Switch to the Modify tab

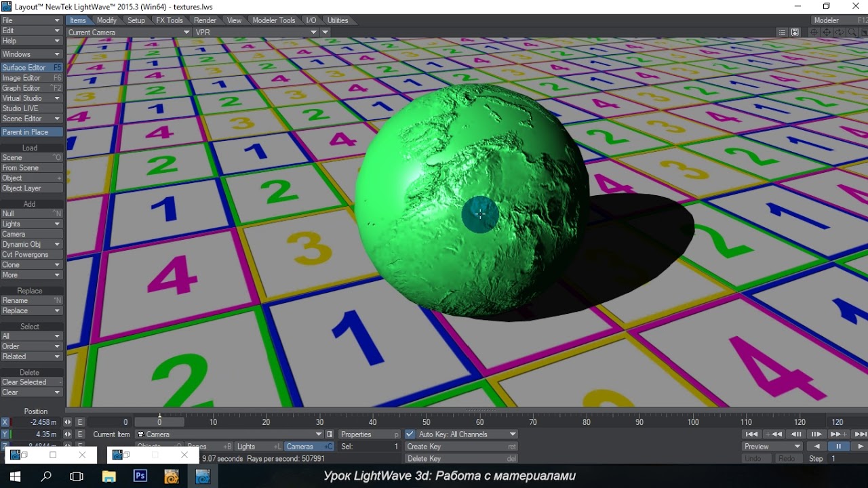click(106, 20)
